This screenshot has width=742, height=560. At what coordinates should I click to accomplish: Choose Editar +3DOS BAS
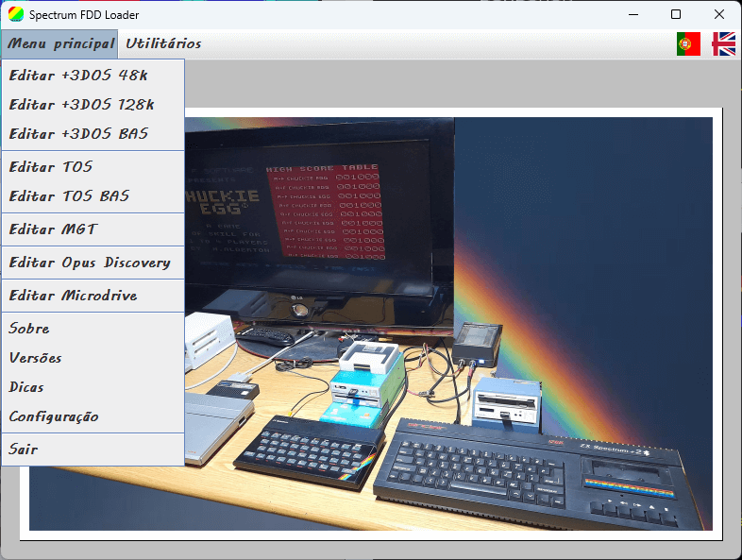[93, 133]
